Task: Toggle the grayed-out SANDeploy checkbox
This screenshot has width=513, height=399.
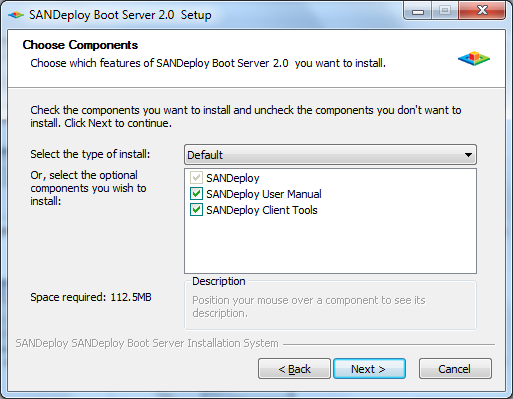Action: click(x=196, y=178)
